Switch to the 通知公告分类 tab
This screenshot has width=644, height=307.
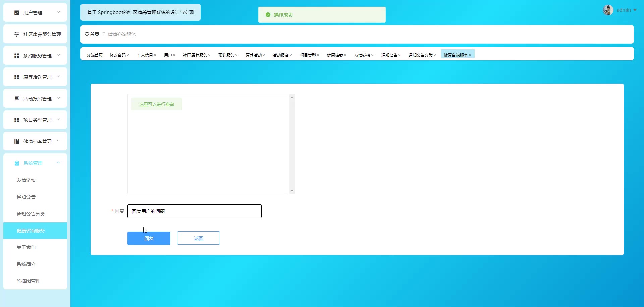click(421, 55)
